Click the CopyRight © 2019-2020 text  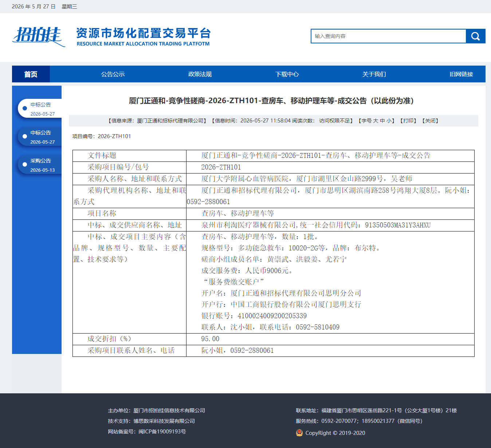tap(335, 433)
